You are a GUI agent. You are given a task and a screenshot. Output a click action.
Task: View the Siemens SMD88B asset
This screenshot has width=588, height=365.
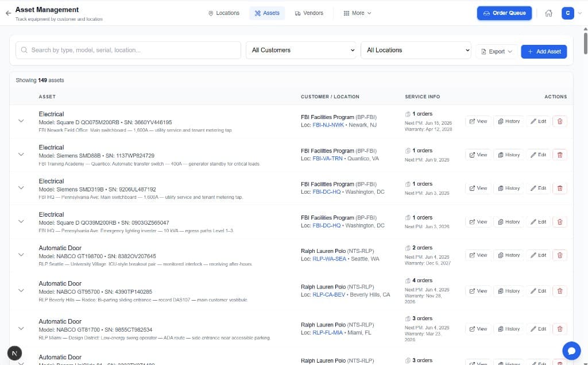(x=478, y=155)
